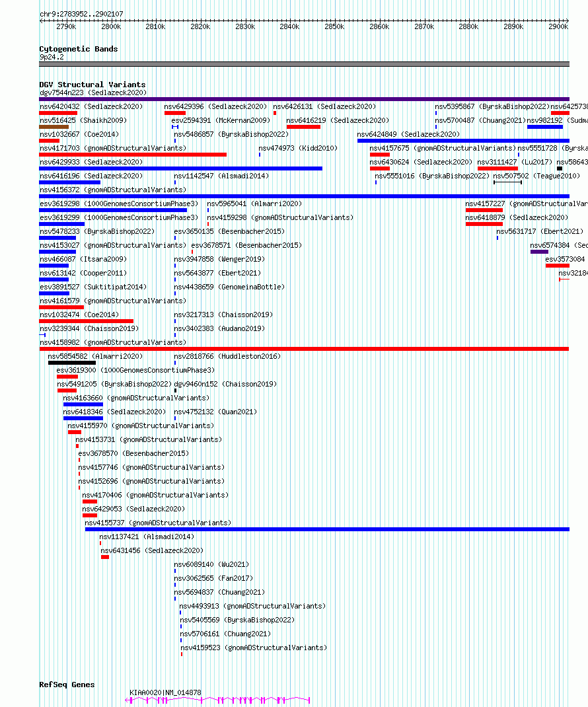Viewport: 588px width, 707px height.
Task: Open nsv4157675 (gnomADStructuralVariants) variant
Action: click(x=443, y=149)
